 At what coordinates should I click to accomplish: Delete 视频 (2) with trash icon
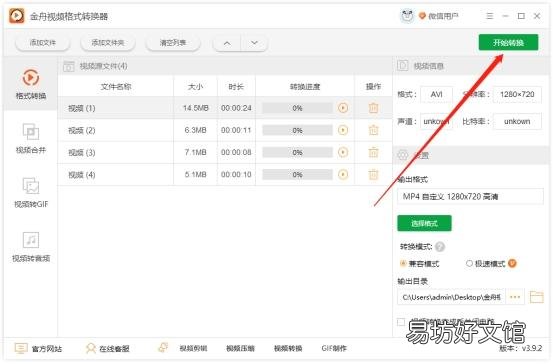pyautogui.click(x=373, y=130)
